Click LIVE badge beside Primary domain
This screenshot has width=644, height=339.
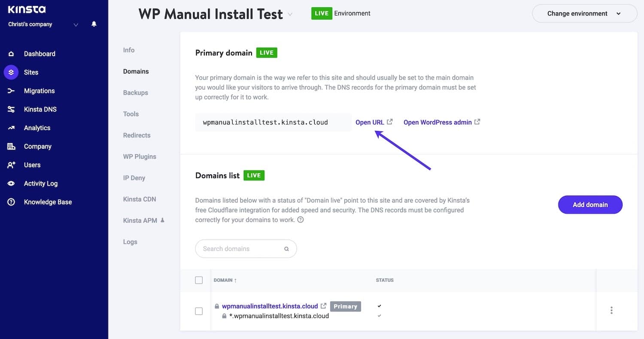(267, 53)
